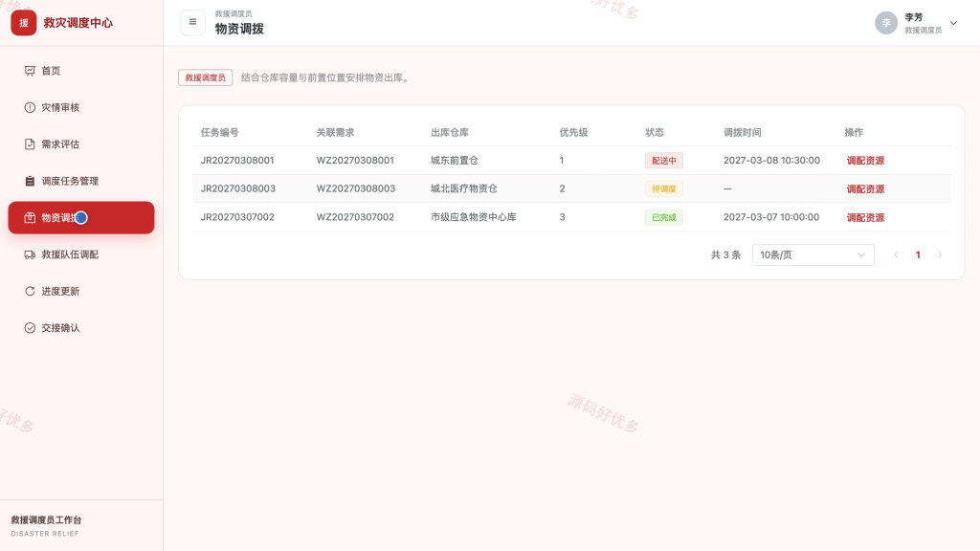The height and width of the screenshot is (551, 980).
Task: Click the 调拨时间 column header
Action: [x=742, y=132]
